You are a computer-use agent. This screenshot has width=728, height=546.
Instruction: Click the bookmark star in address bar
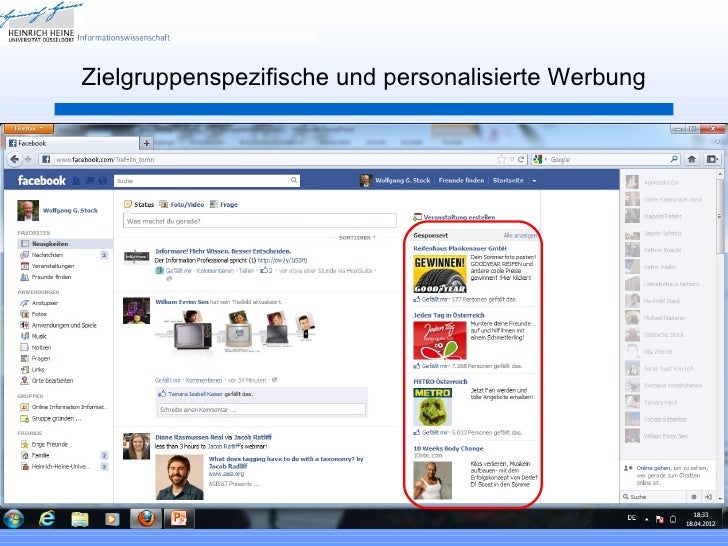501,159
